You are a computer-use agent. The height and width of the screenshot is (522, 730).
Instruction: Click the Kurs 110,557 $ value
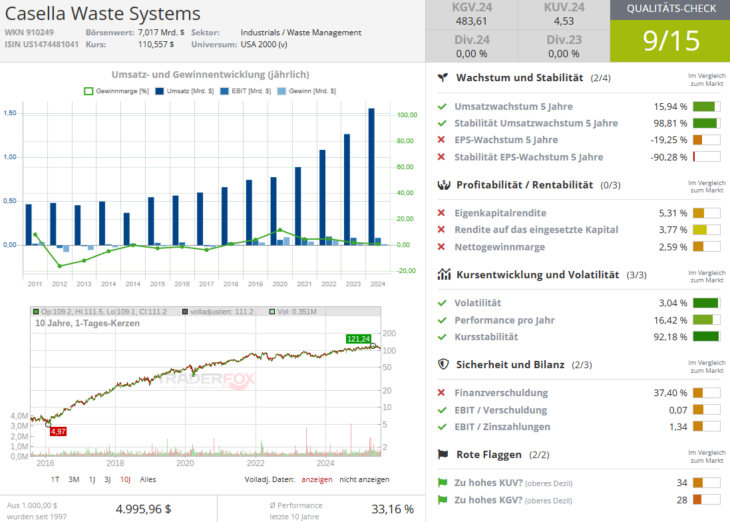coord(156,45)
